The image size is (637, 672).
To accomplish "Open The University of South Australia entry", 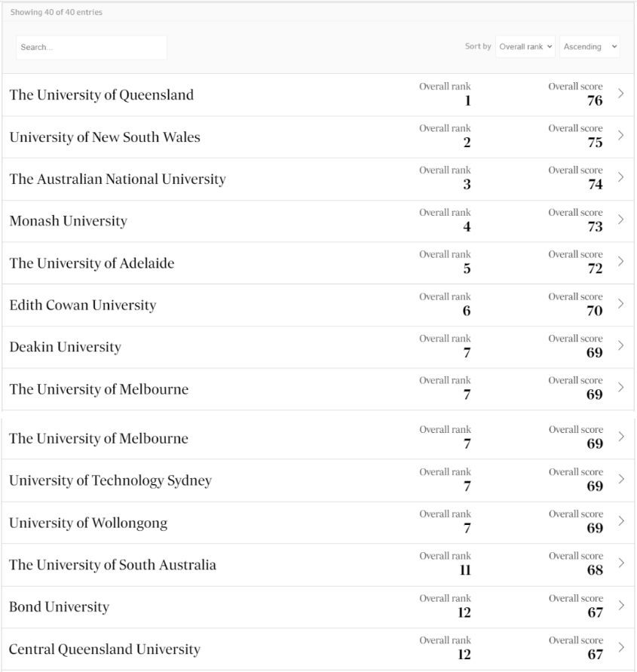I will tap(112, 565).
